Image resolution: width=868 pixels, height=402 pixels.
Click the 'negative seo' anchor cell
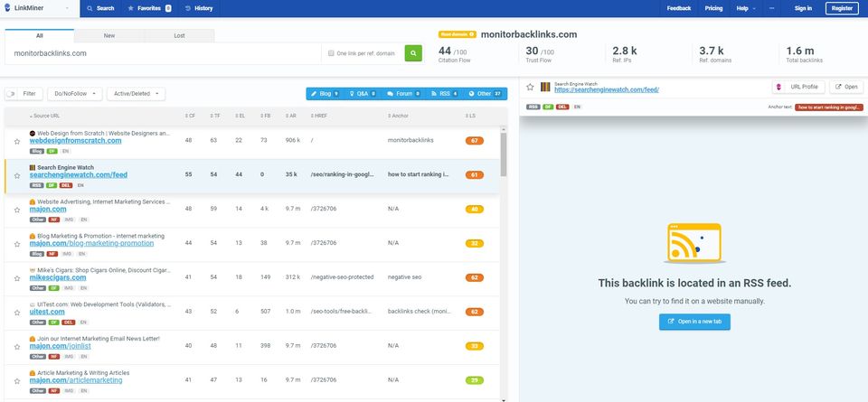coord(404,277)
